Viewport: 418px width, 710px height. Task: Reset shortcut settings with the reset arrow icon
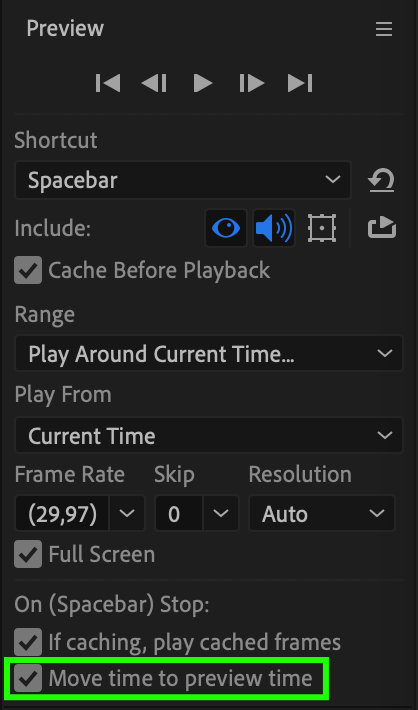tap(381, 180)
